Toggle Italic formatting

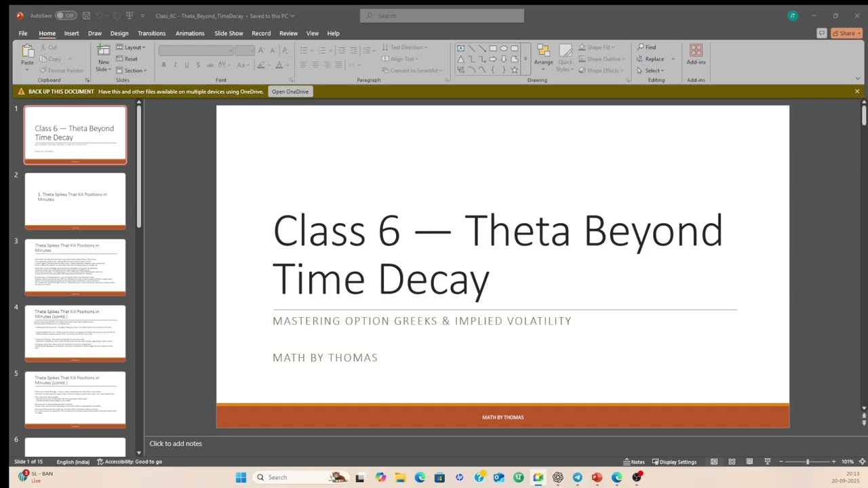(x=175, y=65)
